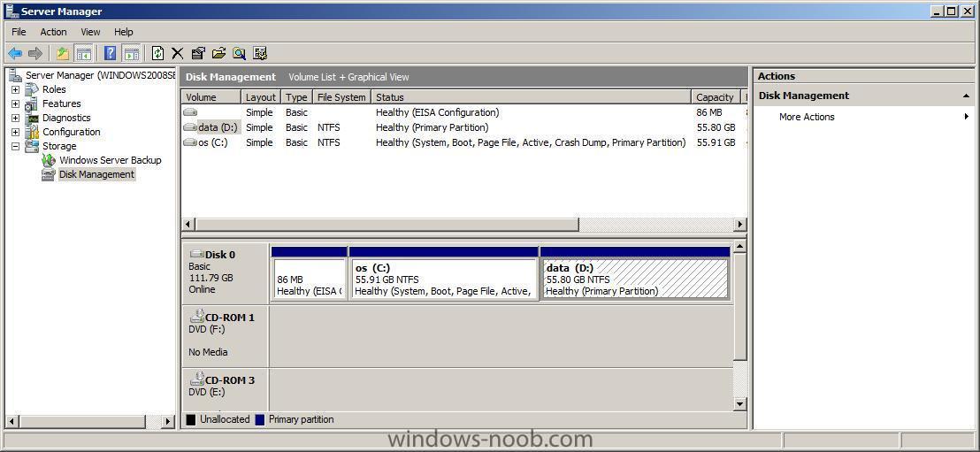Sort by the File System column header
This screenshot has height=452, width=980.
(342, 97)
